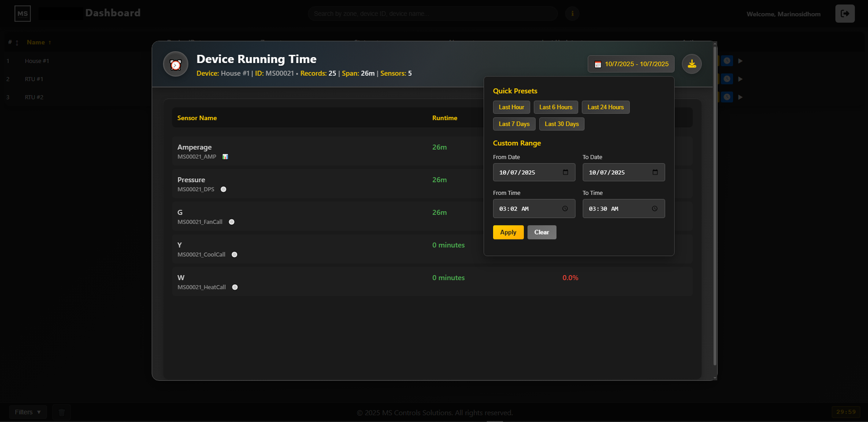
Task: Click the G sensor name
Action: [x=180, y=212]
